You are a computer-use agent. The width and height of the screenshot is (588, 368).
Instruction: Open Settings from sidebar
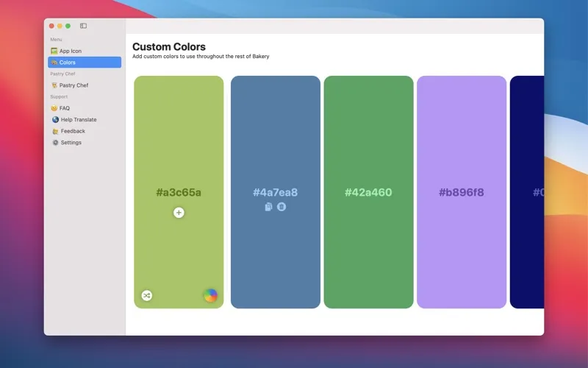coord(85,142)
